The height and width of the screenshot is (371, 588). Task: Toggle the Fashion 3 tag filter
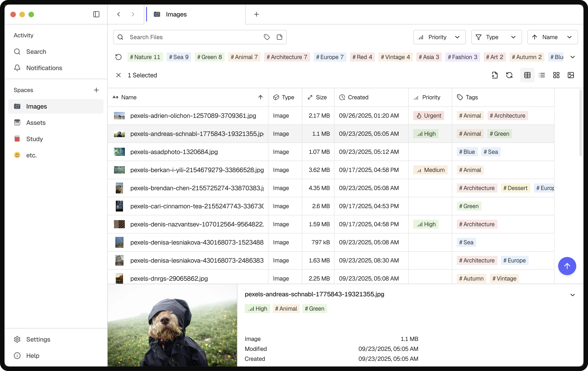point(462,57)
